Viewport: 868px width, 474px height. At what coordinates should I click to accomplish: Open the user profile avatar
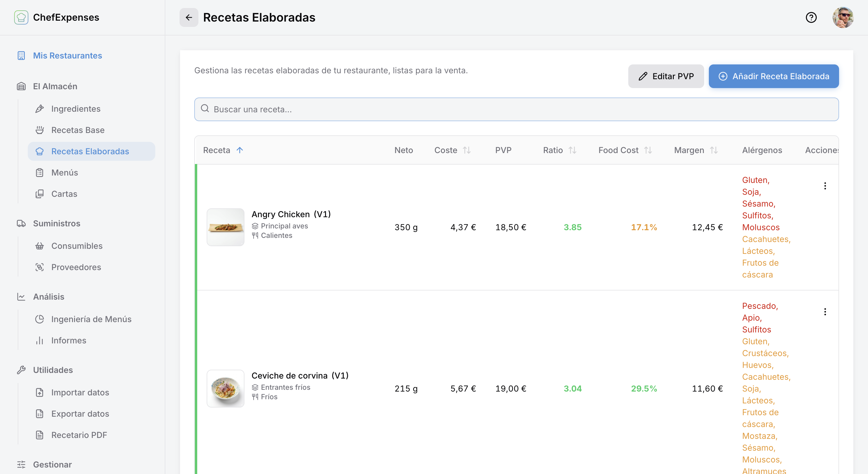843,17
